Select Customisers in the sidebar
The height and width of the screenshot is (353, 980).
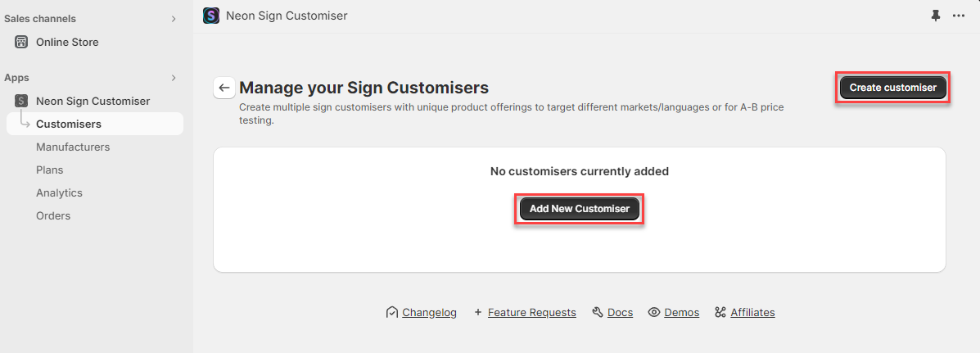69,124
